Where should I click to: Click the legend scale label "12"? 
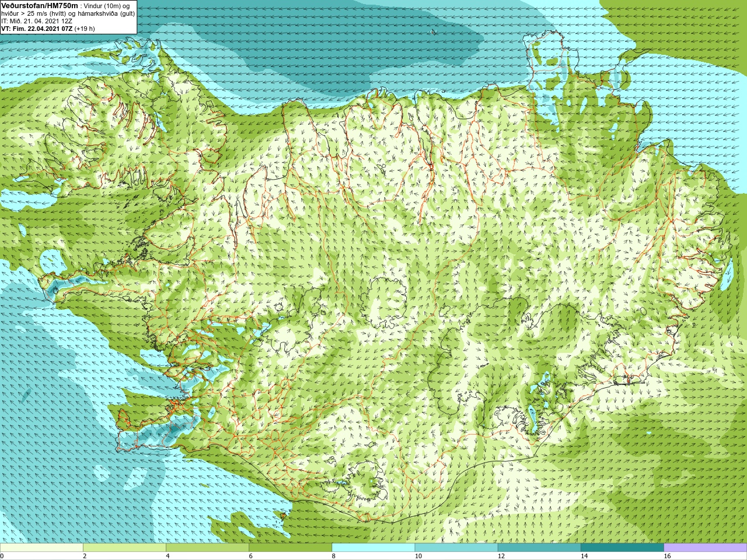click(x=501, y=556)
